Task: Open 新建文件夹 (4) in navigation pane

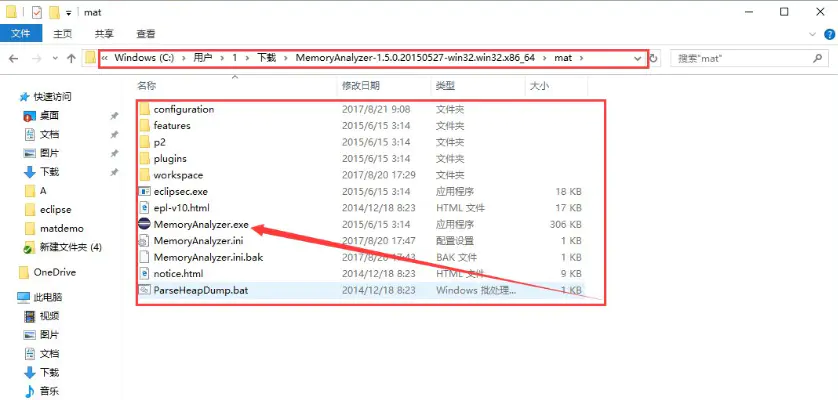Action: [x=71, y=247]
